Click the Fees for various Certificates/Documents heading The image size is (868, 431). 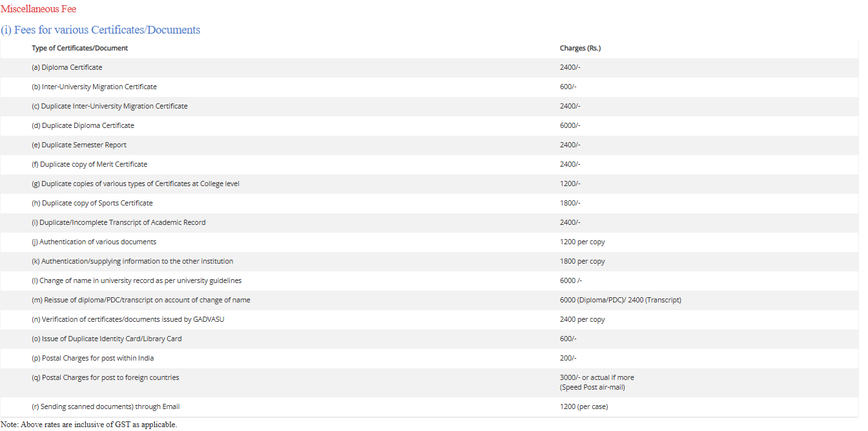click(x=100, y=30)
